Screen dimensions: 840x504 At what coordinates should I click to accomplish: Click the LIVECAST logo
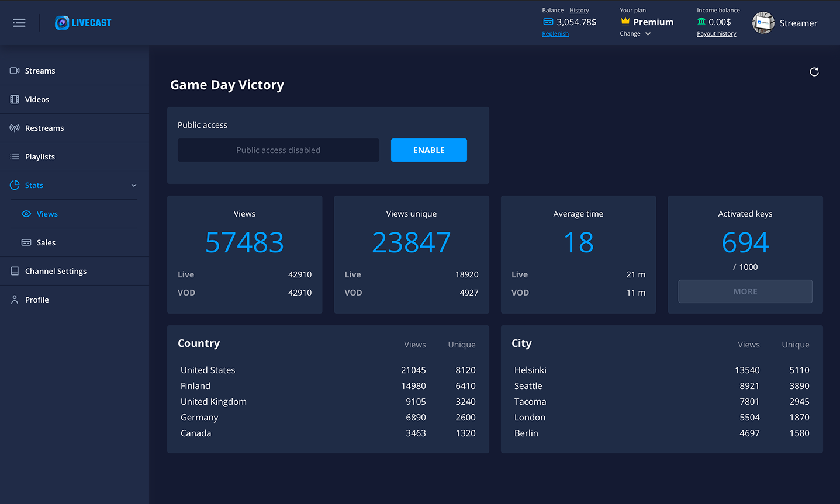pos(82,22)
